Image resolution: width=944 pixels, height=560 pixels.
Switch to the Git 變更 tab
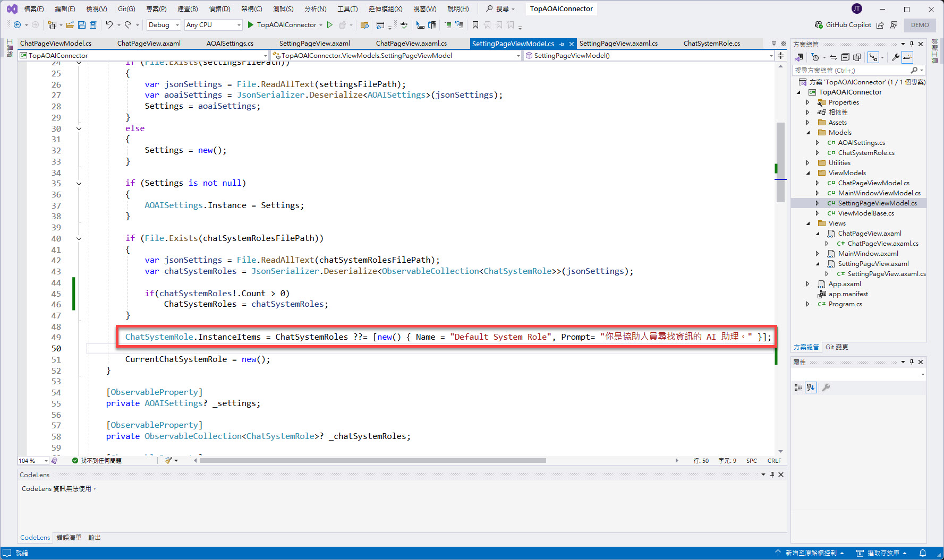(837, 347)
